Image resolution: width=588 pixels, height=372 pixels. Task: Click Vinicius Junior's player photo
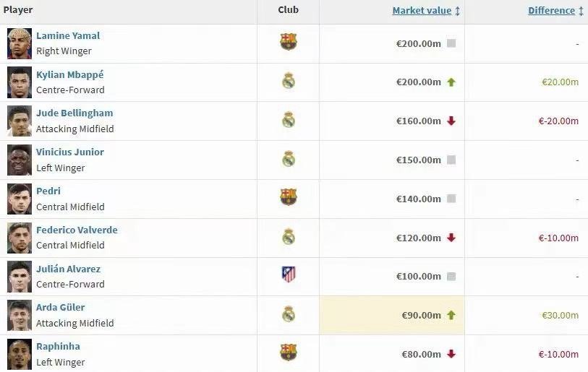[x=20, y=160]
